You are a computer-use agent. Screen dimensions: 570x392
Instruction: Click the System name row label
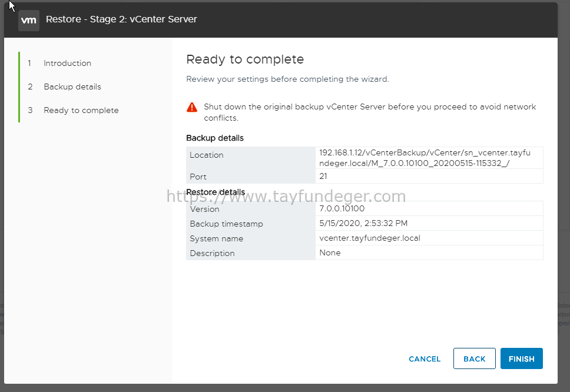pos(216,239)
